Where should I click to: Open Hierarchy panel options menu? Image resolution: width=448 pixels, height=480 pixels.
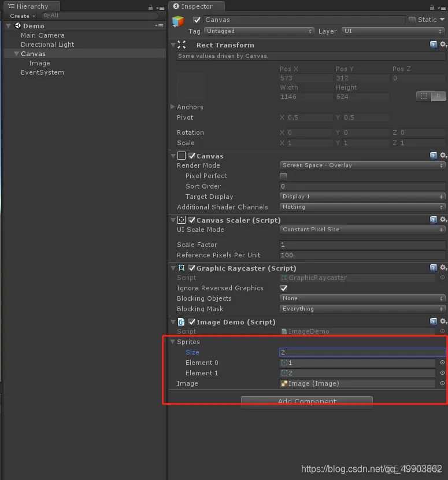click(x=160, y=8)
